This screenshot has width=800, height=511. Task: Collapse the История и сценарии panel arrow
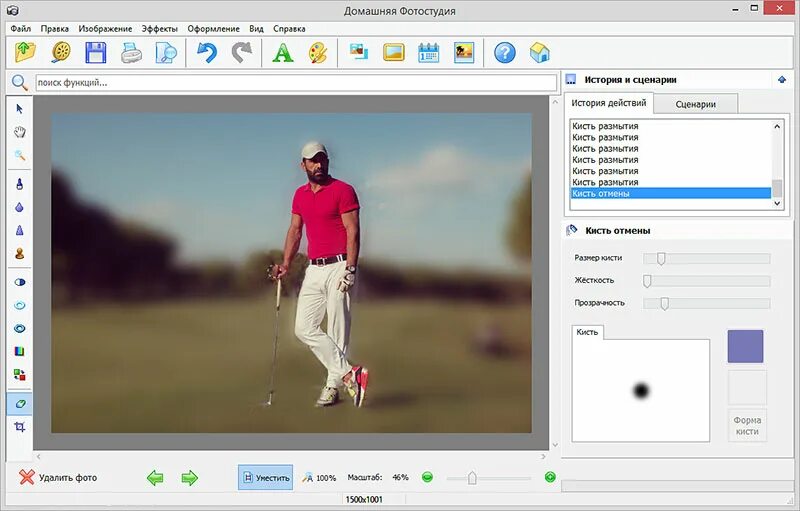coord(782,80)
